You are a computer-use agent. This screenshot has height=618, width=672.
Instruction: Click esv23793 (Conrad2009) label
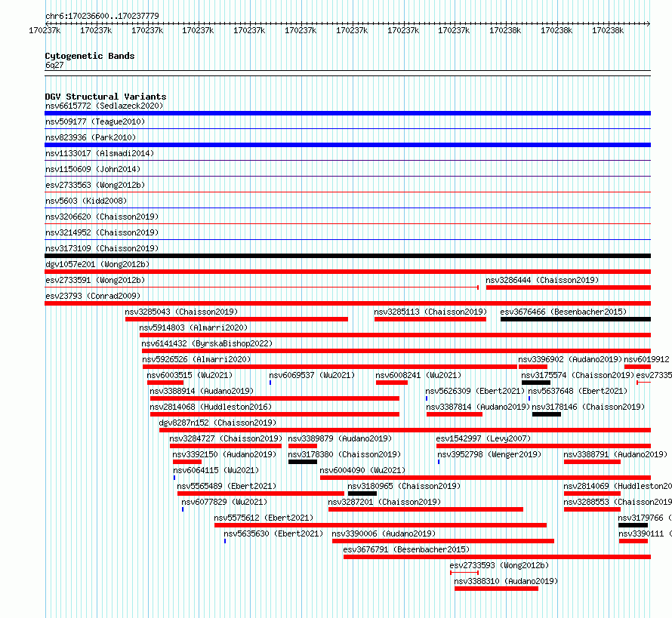pos(93,296)
